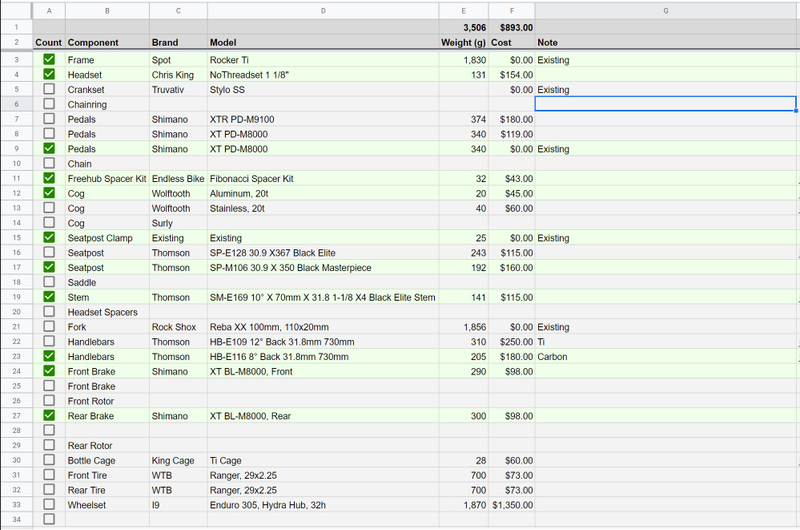Uncheck the Stem row checkbox
Viewport: 800px width, 530px height.
pyautogui.click(x=49, y=296)
